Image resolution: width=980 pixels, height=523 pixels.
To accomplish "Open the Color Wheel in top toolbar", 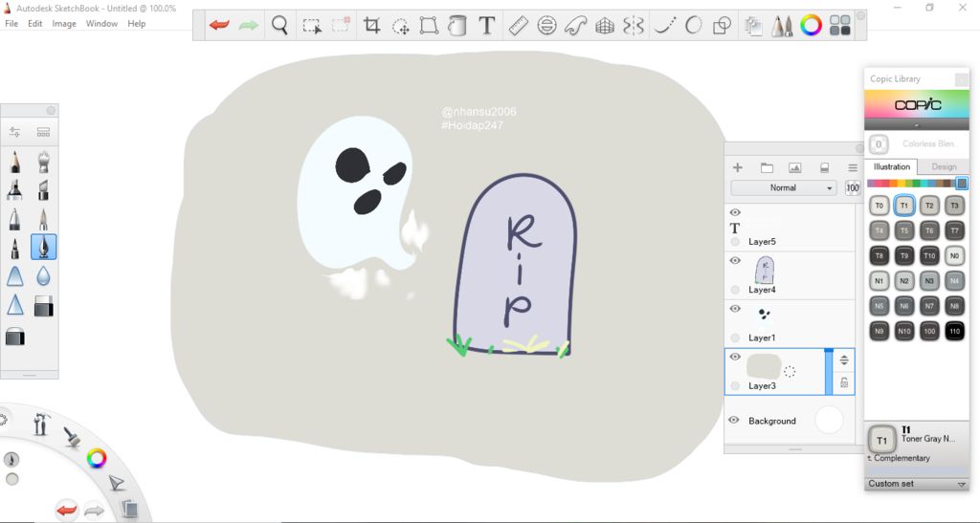I will [812, 26].
